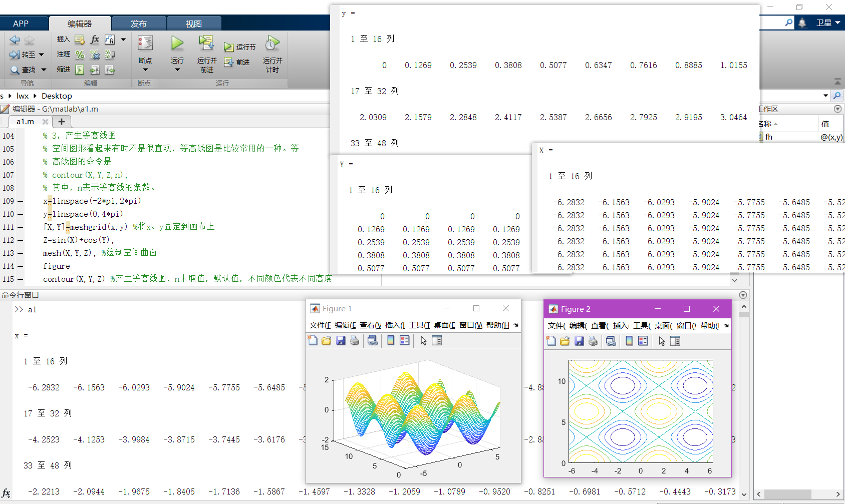The width and height of the screenshot is (845, 504).
Task: Switch to the 发布 tab
Action: tap(139, 24)
